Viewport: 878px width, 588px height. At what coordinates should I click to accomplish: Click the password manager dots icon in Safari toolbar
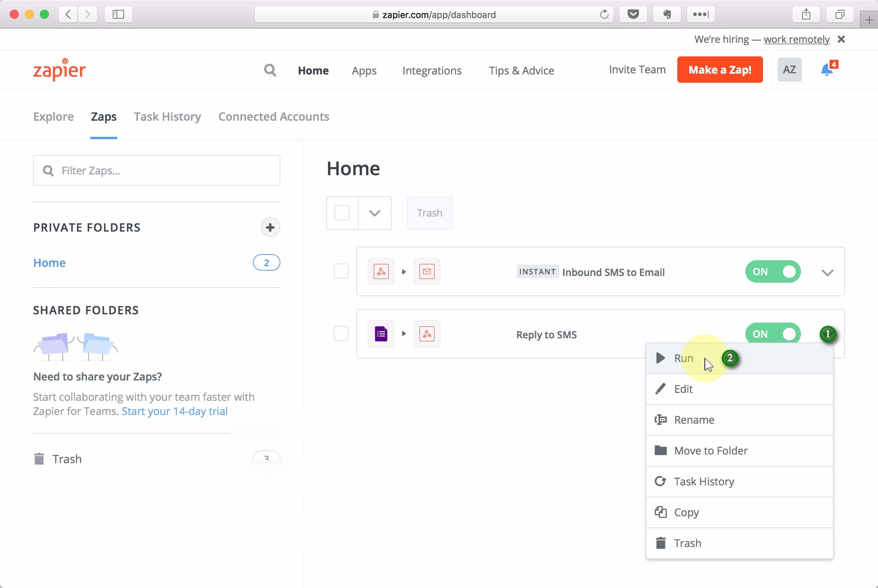tap(701, 14)
